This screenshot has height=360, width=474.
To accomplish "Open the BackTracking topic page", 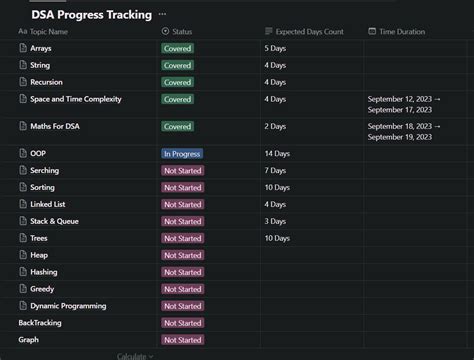I will (x=40, y=323).
